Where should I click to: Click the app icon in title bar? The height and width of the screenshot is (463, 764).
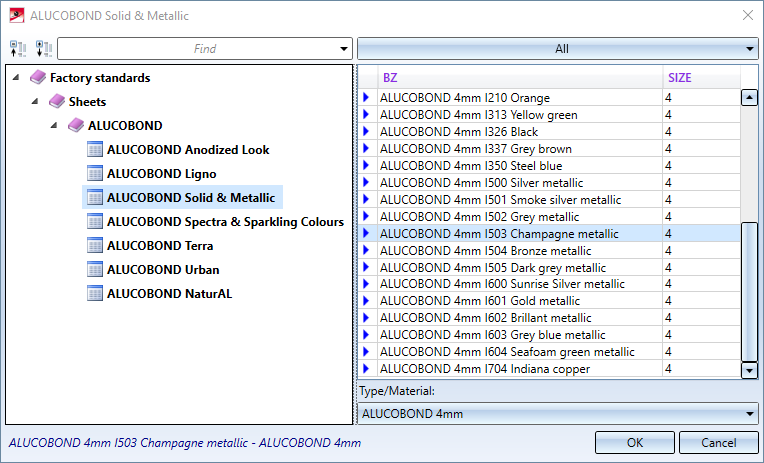pyautogui.click(x=17, y=15)
